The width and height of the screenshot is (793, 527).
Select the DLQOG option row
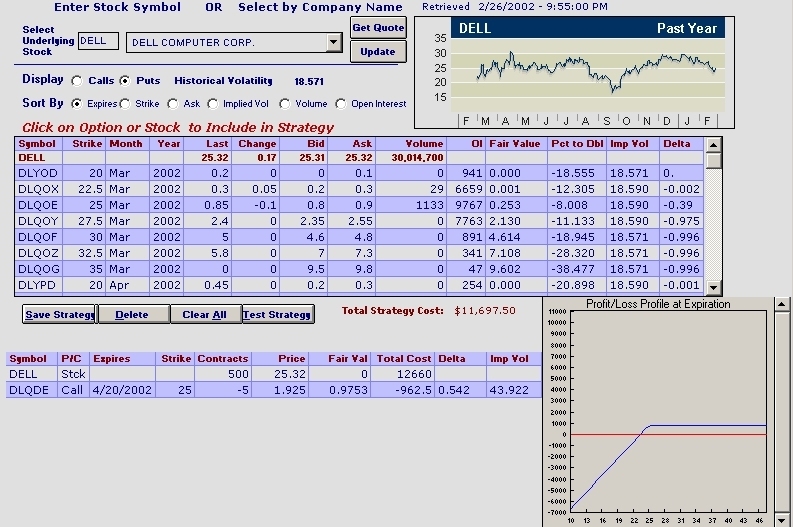coord(359,269)
